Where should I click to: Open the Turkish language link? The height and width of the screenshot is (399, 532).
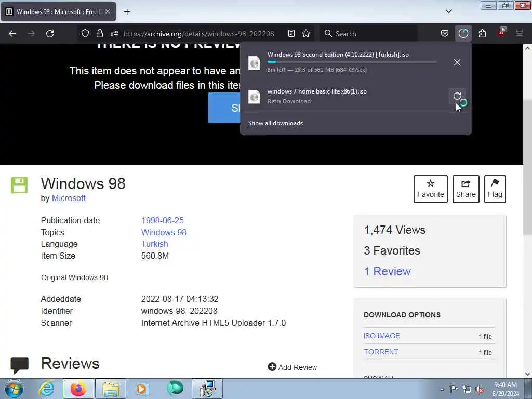click(x=154, y=244)
